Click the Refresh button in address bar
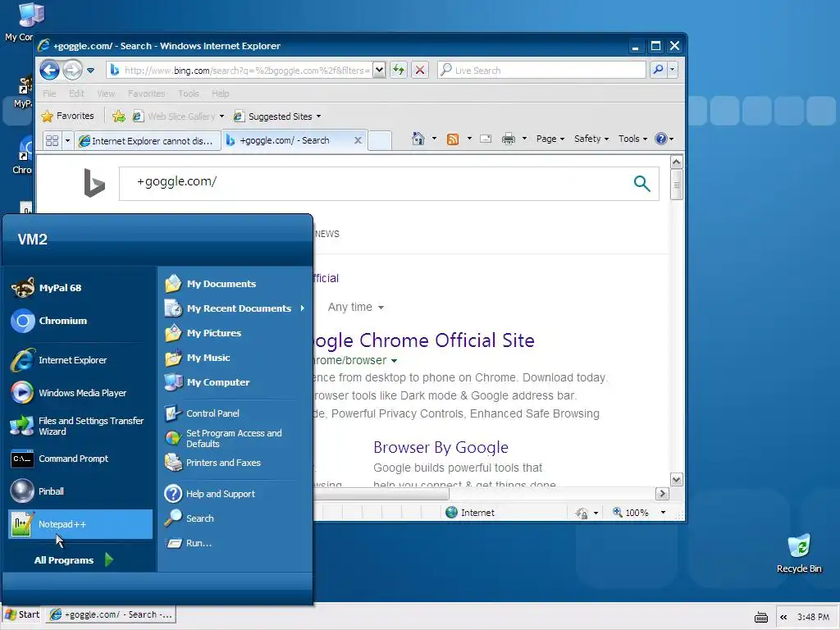 click(x=399, y=70)
